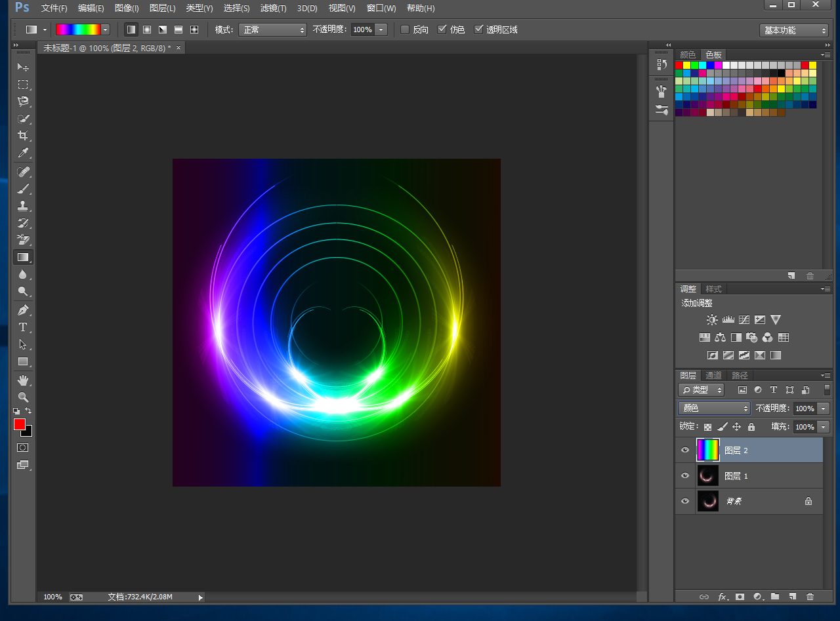This screenshot has width=840, height=621.
Task: Open the 文件(F) menu
Action: (54, 9)
